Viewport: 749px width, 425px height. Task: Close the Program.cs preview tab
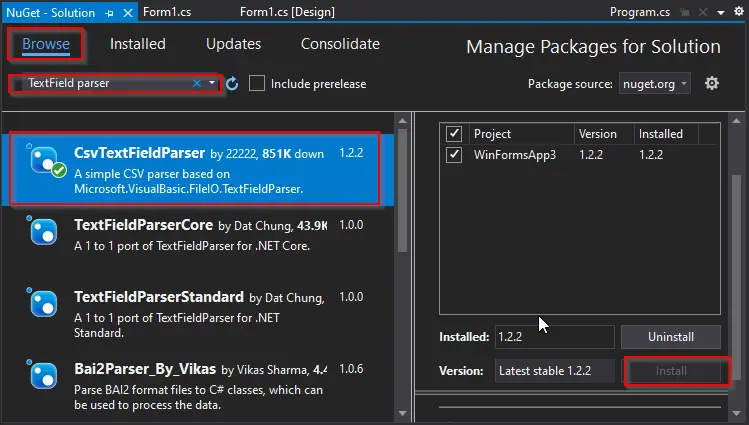(x=703, y=12)
